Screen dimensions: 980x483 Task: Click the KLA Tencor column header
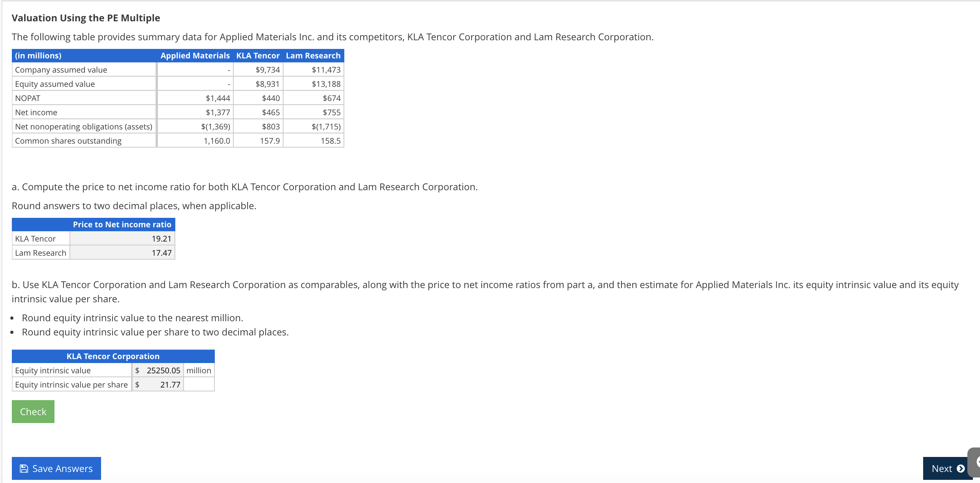[257, 55]
